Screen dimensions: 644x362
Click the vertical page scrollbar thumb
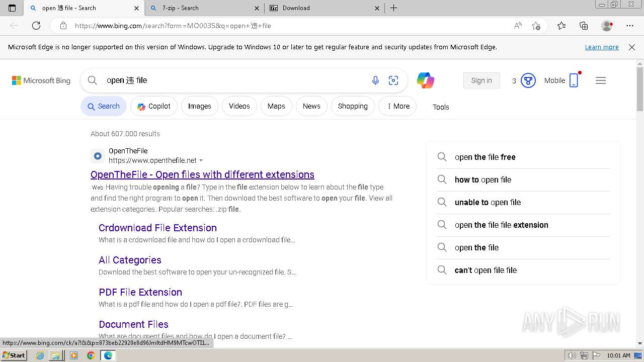pyautogui.click(x=640, y=89)
